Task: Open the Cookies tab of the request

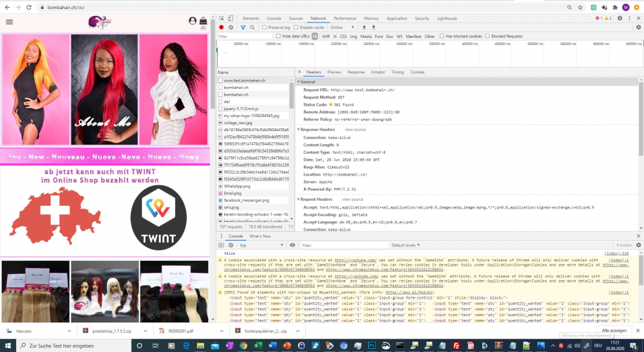Action: [x=417, y=72]
